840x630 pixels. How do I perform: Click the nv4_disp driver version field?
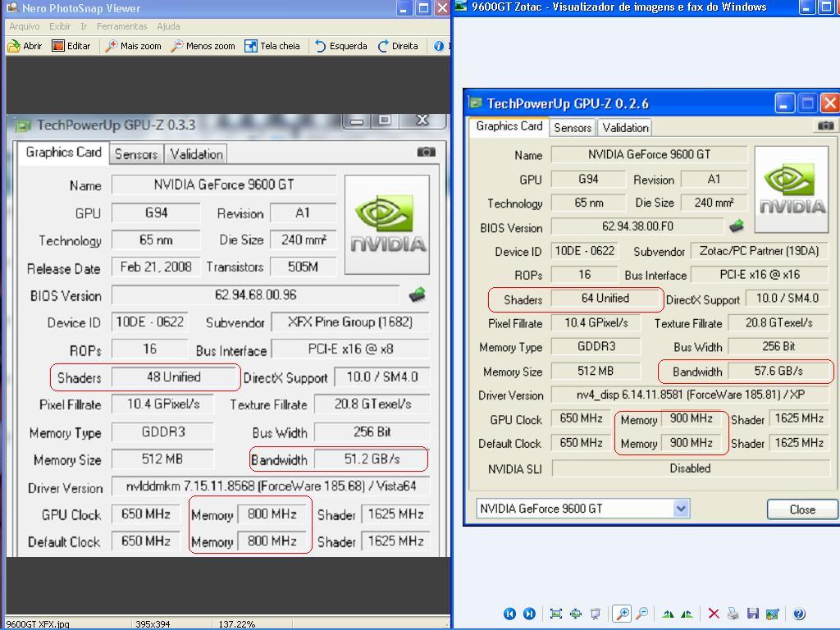tap(690, 395)
